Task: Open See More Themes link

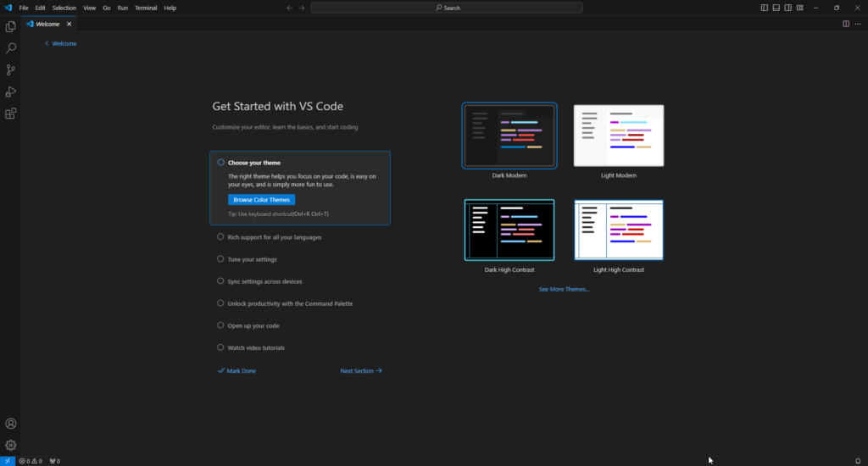Action: coord(564,289)
